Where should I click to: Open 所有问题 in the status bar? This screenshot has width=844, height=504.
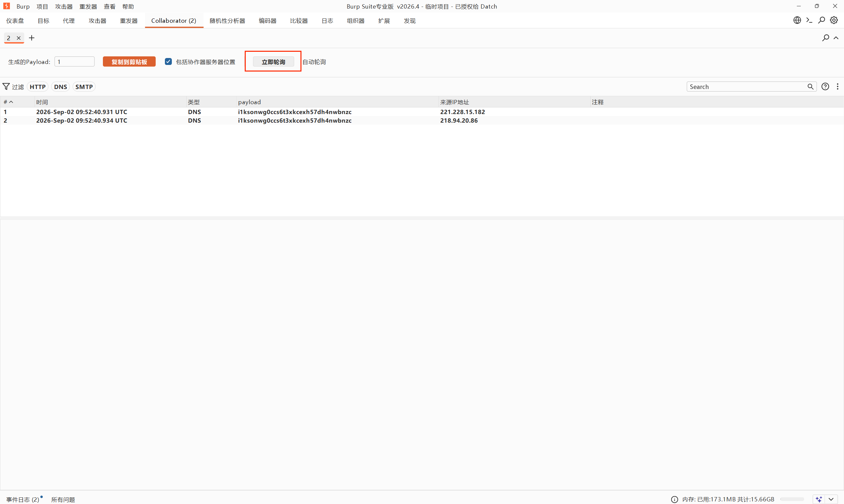pyautogui.click(x=63, y=499)
